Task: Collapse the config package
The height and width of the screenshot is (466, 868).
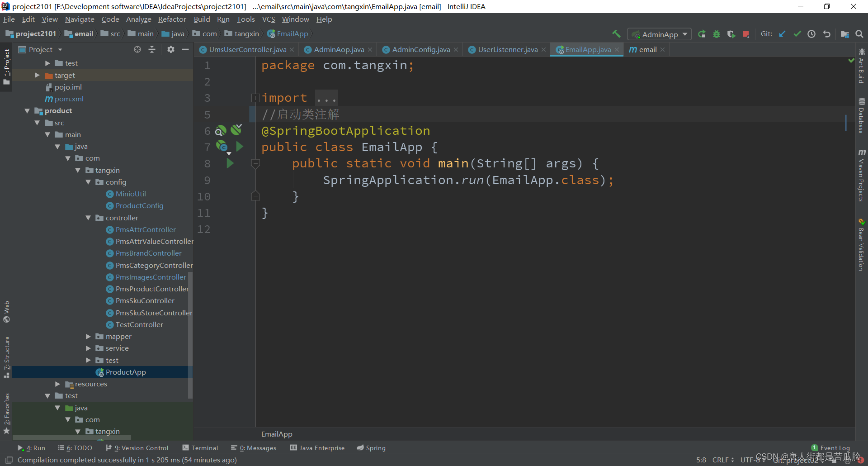Action: 88,182
